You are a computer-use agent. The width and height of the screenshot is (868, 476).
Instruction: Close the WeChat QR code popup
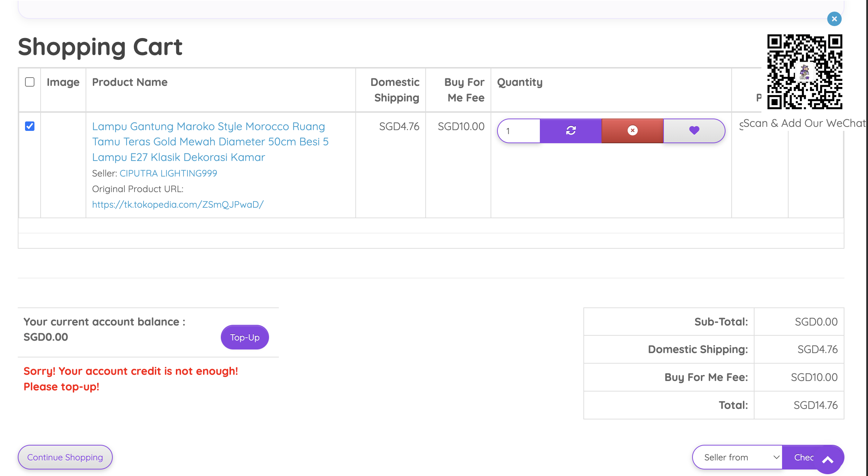point(834,19)
